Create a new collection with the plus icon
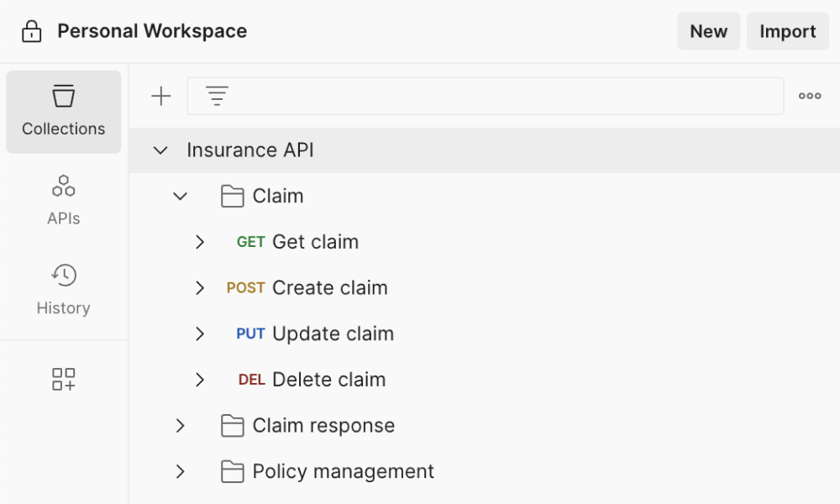Viewport: 840px width, 504px height. coord(160,95)
